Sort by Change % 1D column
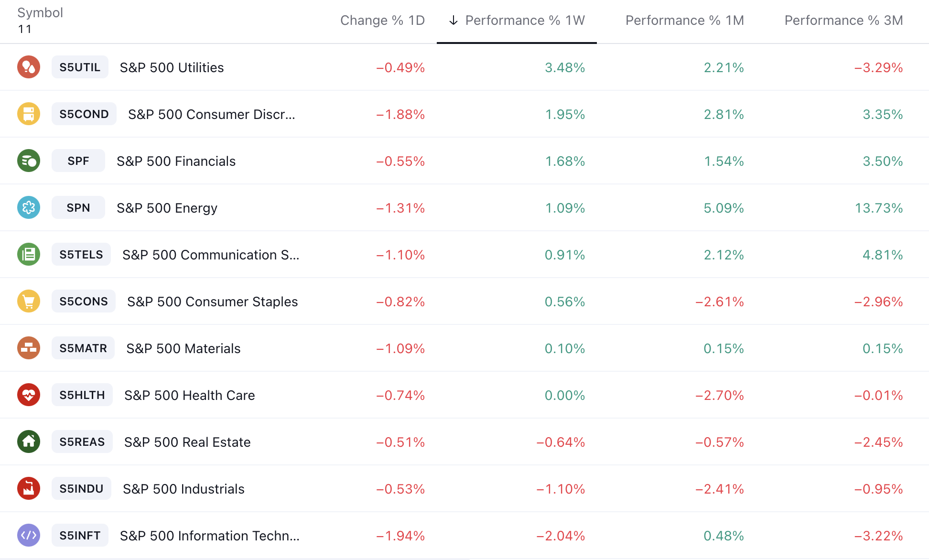 pos(382,21)
